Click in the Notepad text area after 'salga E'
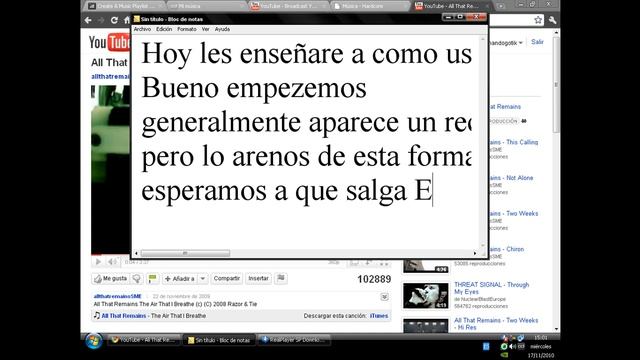This screenshot has width=640, height=360. [433, 191]
